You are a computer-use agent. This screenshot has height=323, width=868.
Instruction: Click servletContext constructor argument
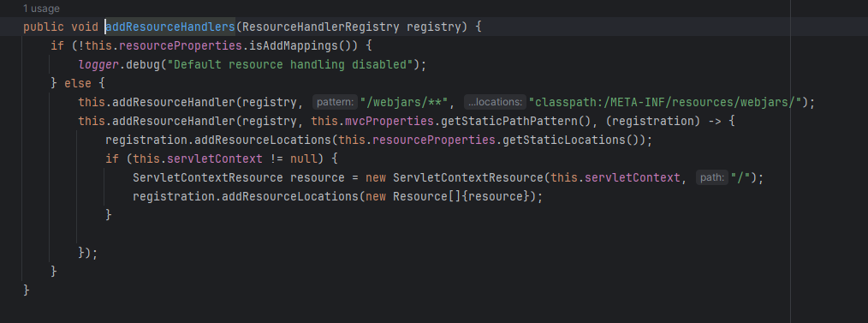pyautogui.click(x=632, y=177)
